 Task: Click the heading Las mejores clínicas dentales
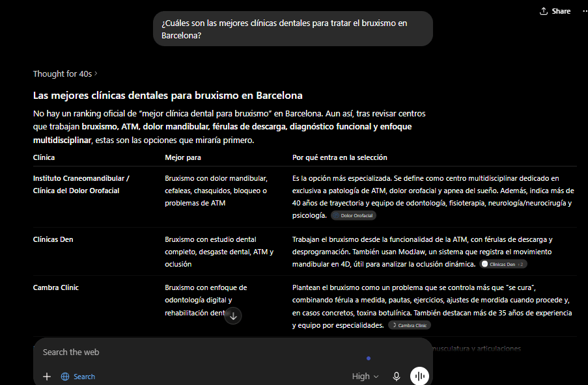167,96
